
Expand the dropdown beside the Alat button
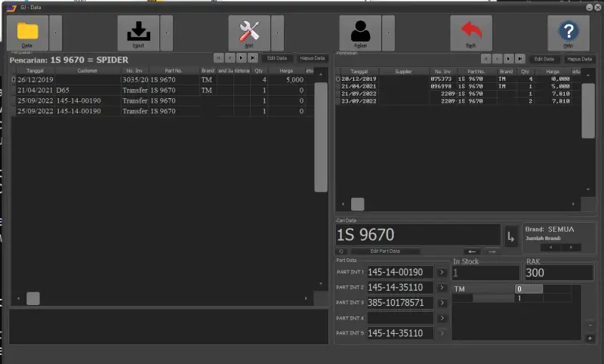[277, 33]
